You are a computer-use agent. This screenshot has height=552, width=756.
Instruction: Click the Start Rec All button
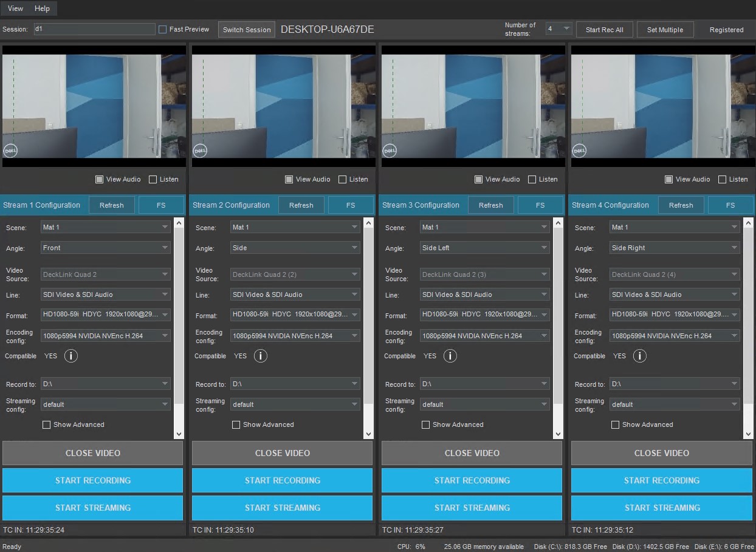tap(604, 30)
